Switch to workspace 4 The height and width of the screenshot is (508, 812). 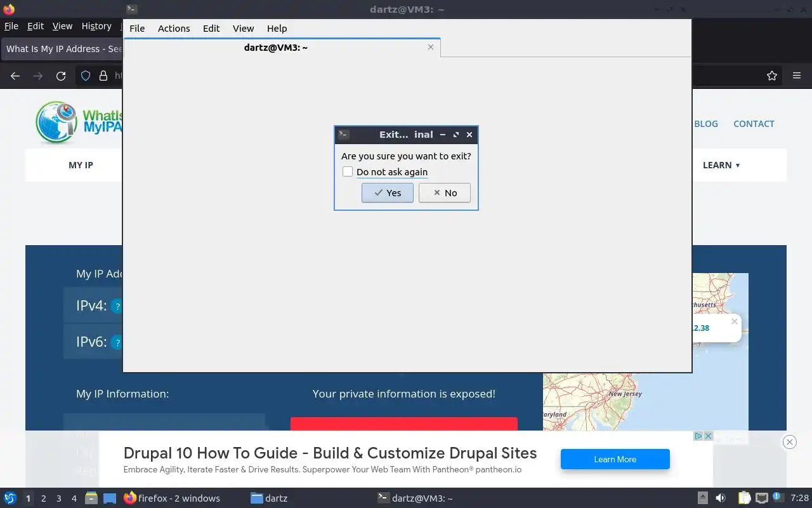point(74,498)
